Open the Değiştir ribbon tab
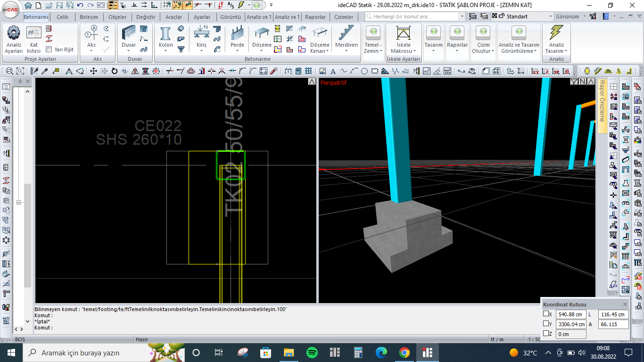This screenshot has height=362, width=644. 145,17
